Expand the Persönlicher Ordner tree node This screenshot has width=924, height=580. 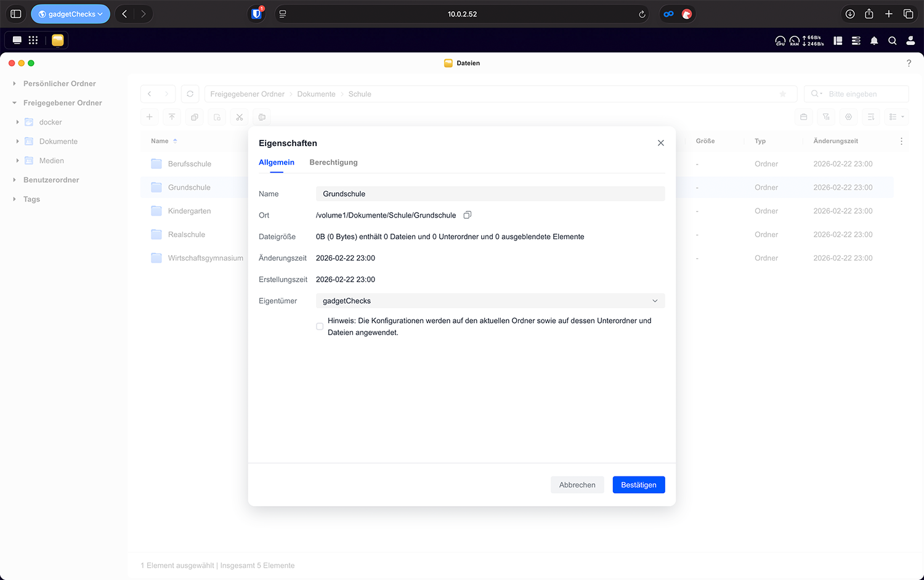(x=14, y=84)
